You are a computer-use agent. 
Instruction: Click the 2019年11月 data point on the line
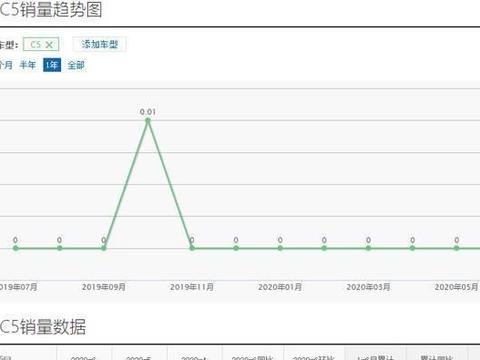click(192, 248)
